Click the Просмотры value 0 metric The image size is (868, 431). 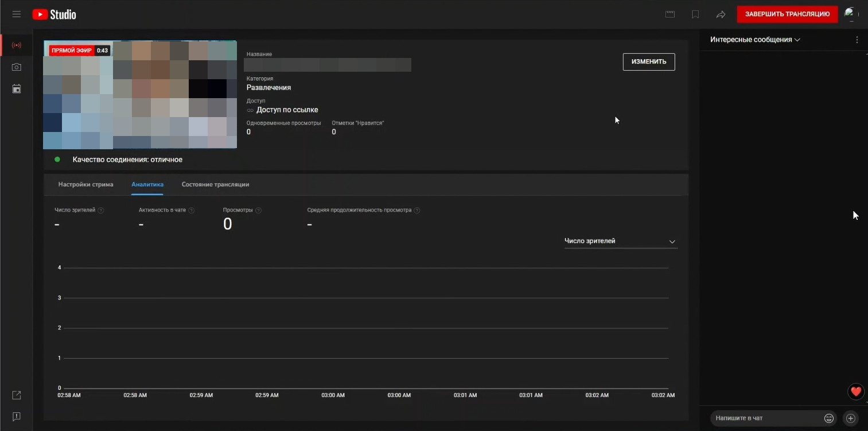[x=228, y=224]
